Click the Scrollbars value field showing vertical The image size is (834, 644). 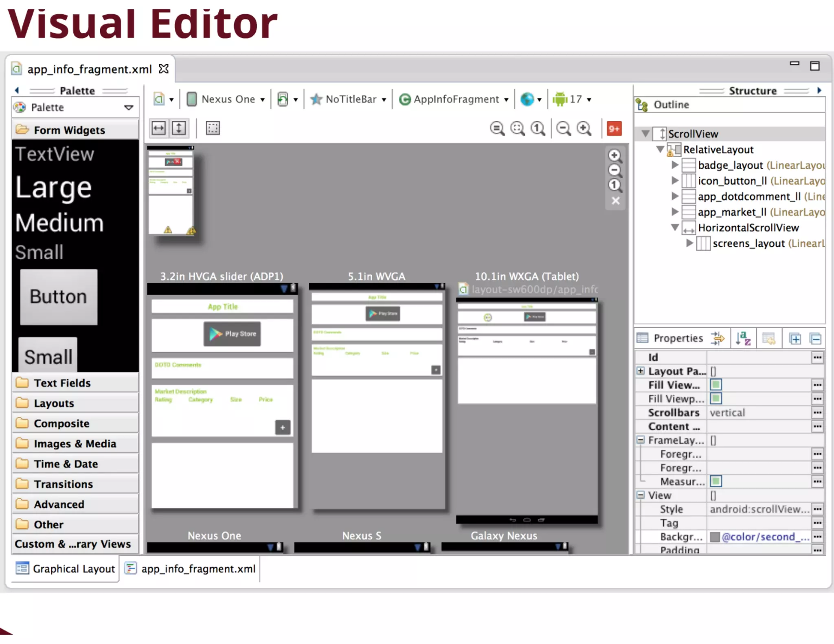pos(758,412)
